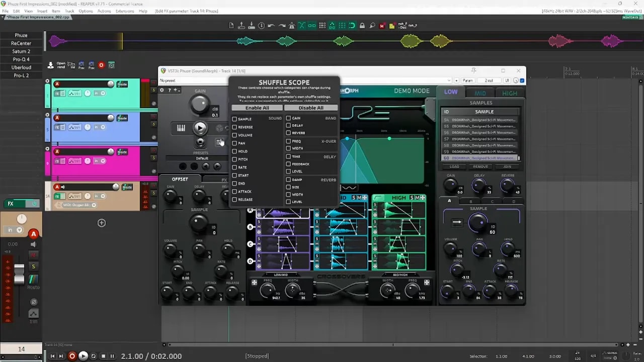This screenshot has height=362, width=644.
Task: Open the 2 out pin connector
Action: click(x=489, y=80)
